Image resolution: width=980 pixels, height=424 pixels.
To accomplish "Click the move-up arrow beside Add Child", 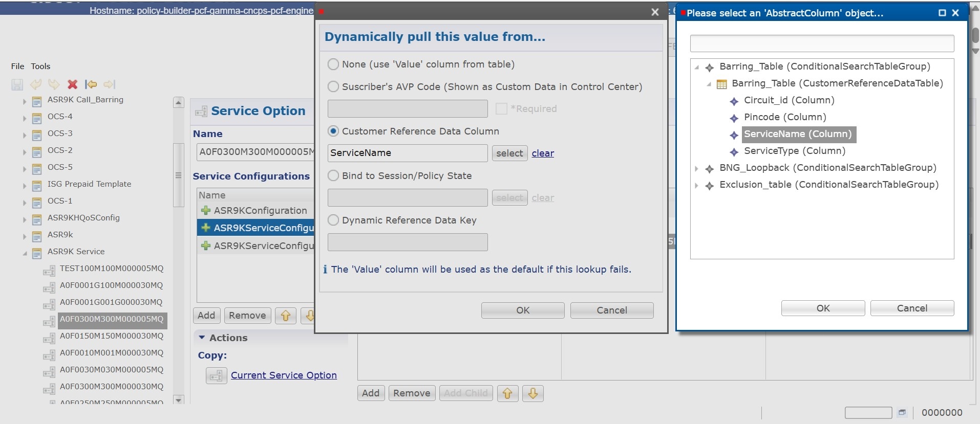I will [x=507, y=393].
